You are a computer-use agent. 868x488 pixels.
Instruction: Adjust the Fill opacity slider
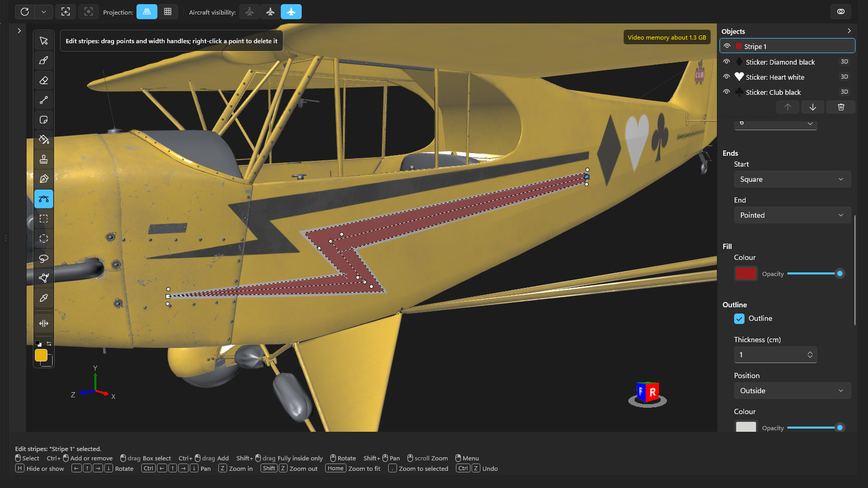tap(815, 273)
